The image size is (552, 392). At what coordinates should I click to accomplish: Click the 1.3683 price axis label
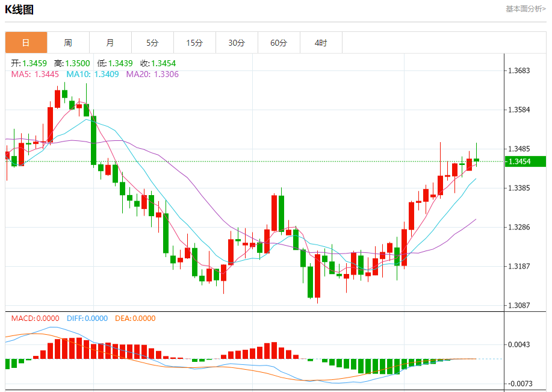tap(519, 71)
